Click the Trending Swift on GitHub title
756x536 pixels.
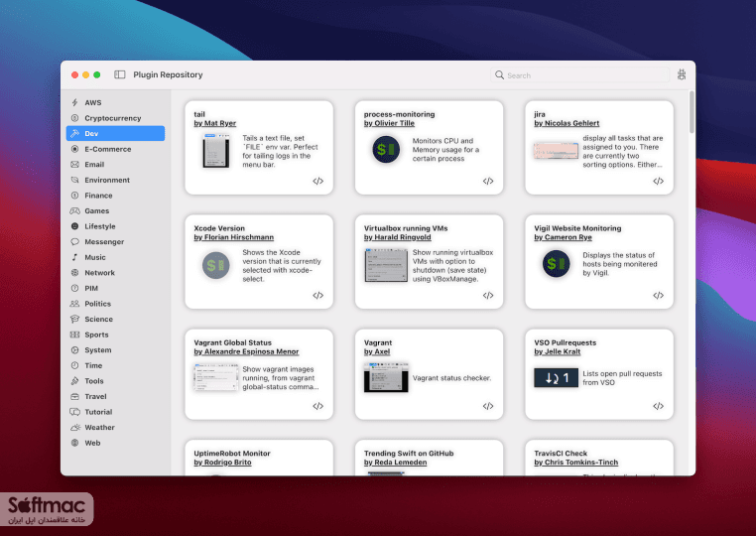[409, 453]
